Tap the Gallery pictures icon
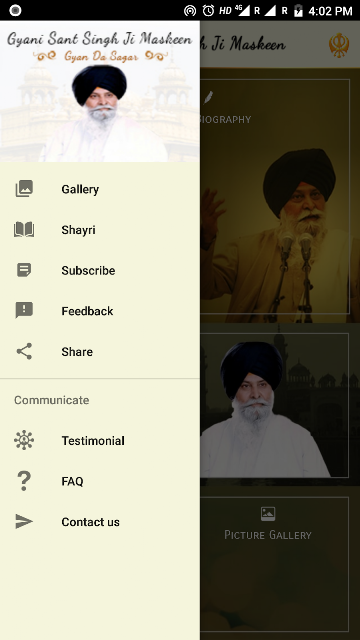This screenshot has width=360, height=640. point(24,189)
